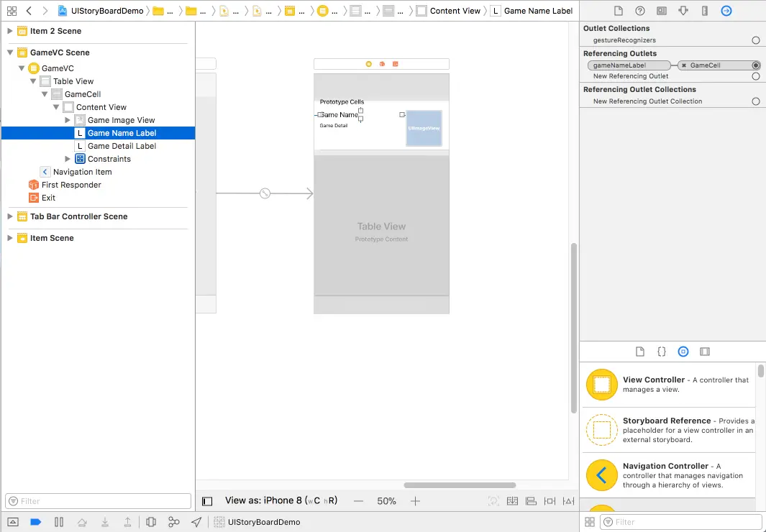Zoom in the canvas with plus button
The height and width of the screenshot is (532, 766).
pos(415,501)
